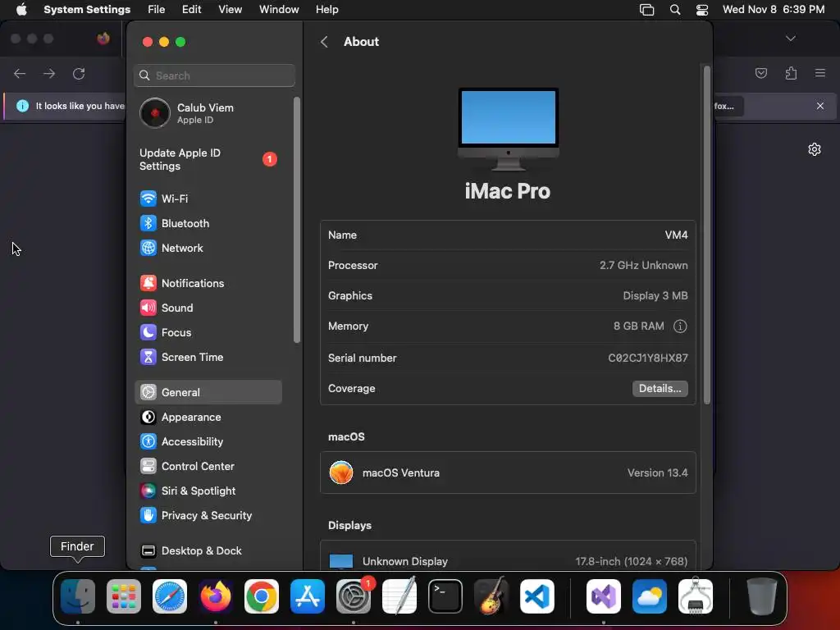Switch to Firefox in the Dock
Image resolution: width=840 pixels, height=630 pixels.
click(x=216, y=596)
